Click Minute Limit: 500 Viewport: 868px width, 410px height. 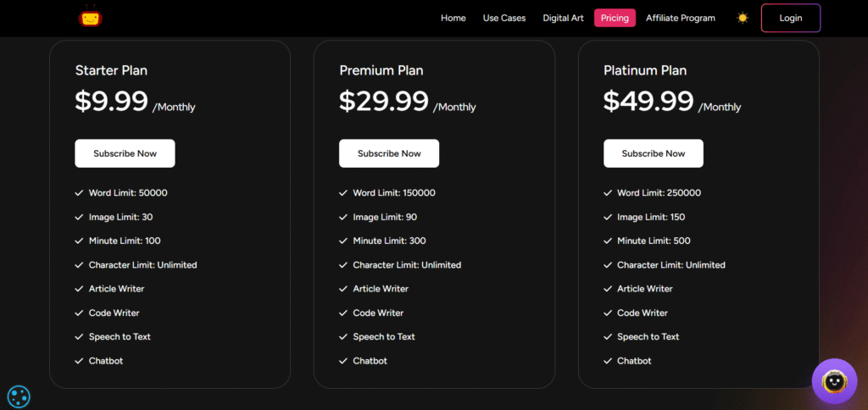click(654, 241)
